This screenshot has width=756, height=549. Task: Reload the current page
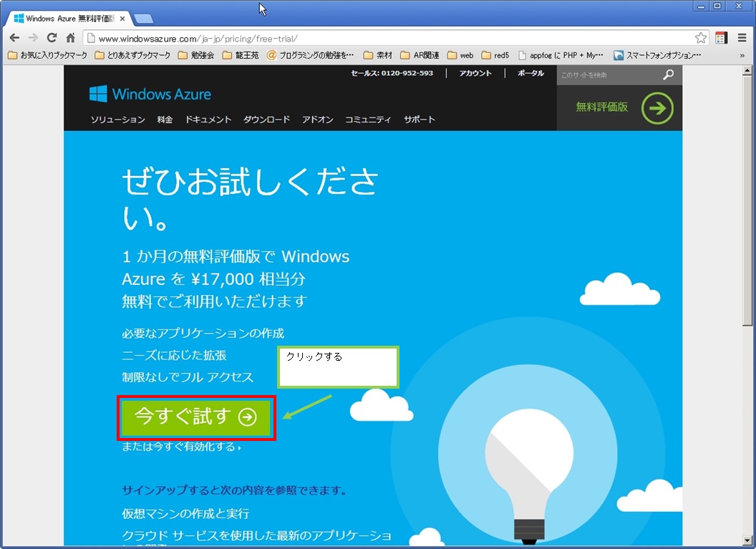52,38
